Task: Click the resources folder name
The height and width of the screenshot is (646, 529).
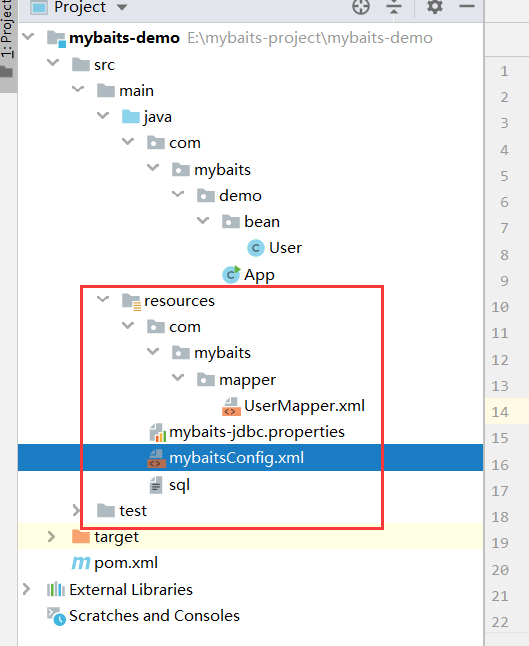Action: pyautogui.click(x=180, y=301)
